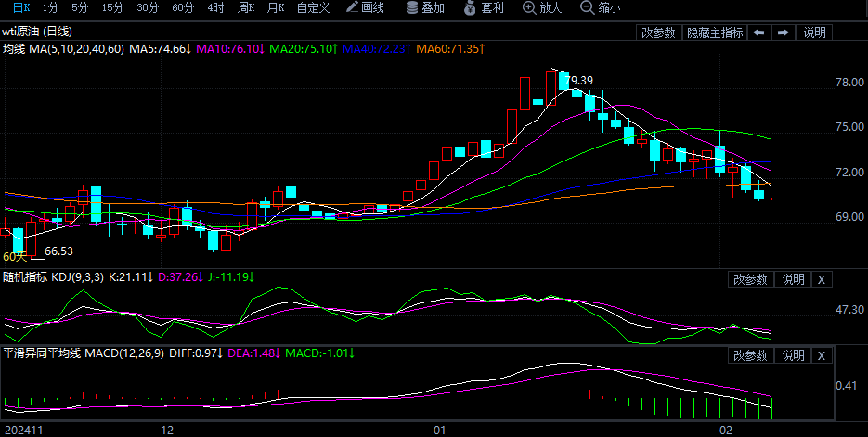Close the KDJ indicator panel
The height and width of the screenshot is (437, 868).
tap(822, 279)
